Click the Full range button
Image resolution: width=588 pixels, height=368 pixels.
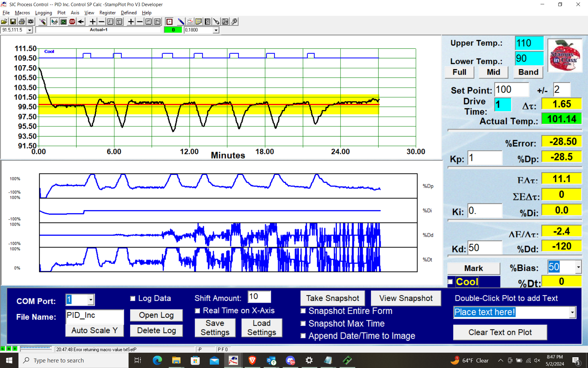(459, 72)
